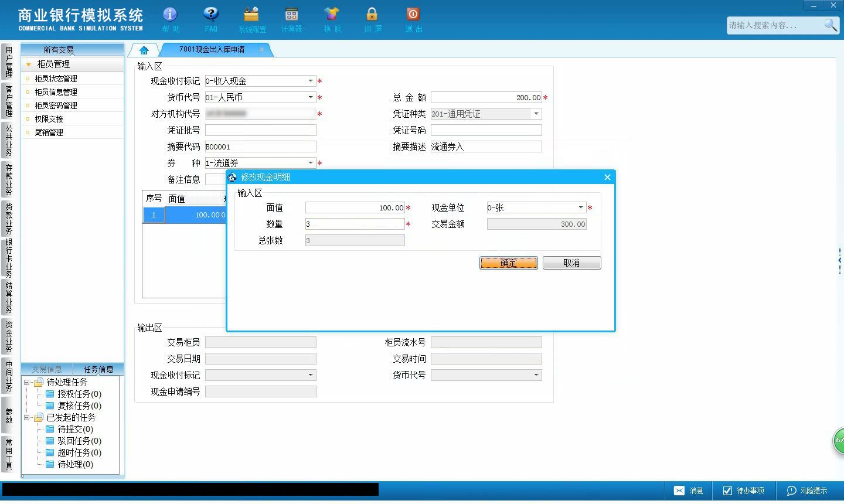This screenshot has height=504, width=844.
Task: Expand the 现金收付标记 dropdown in 输入区
Action: click(x=311, y=81)
